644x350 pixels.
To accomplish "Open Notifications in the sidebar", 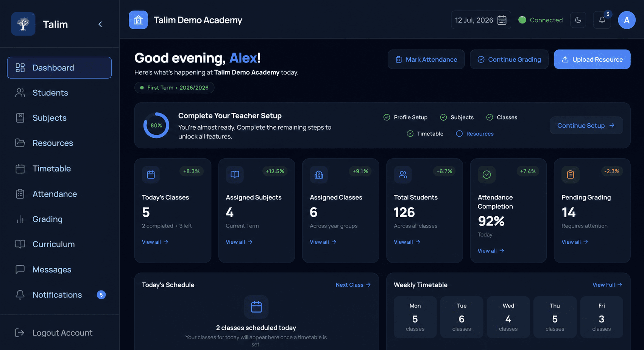I will coord(59,295).
